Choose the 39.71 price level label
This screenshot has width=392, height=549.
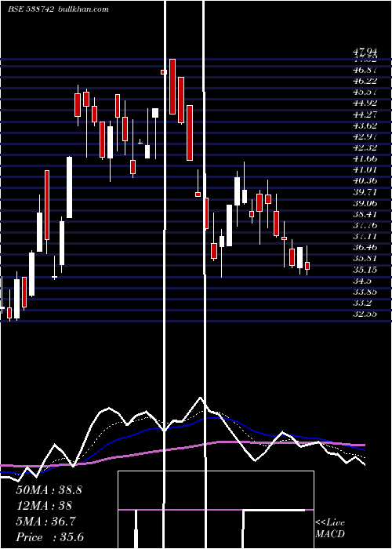pos(365,192)
